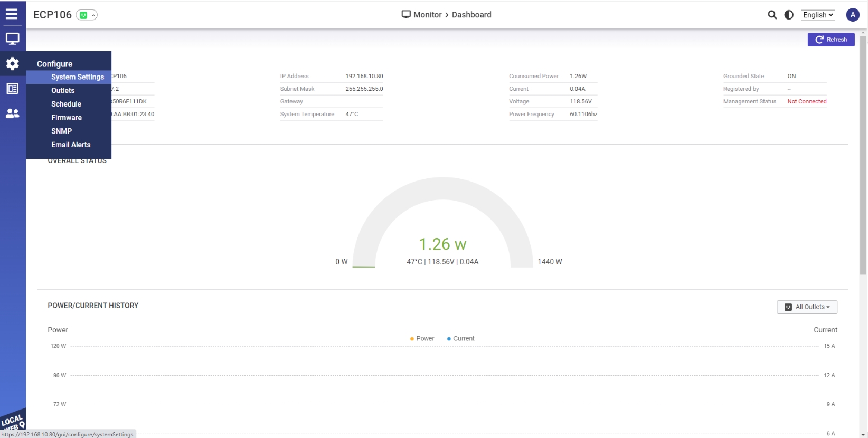Toggle dark/light contrast mode
The image size is (868, 438).
[x=789, y=15]
